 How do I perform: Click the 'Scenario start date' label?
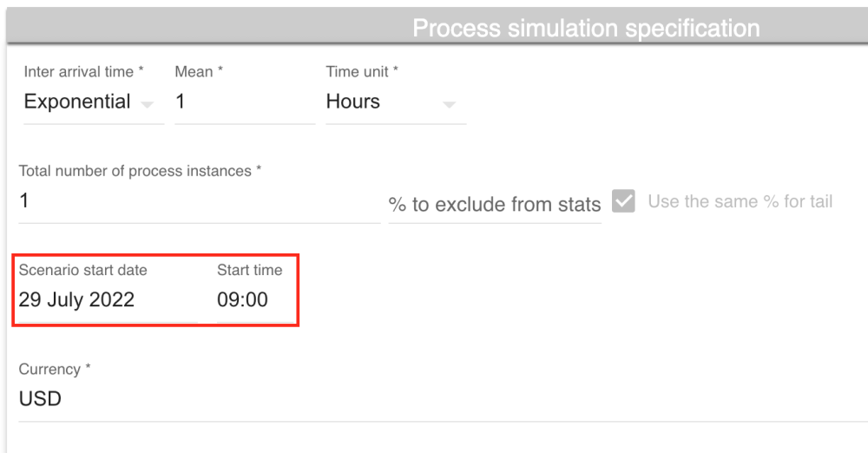pos(83,270)
